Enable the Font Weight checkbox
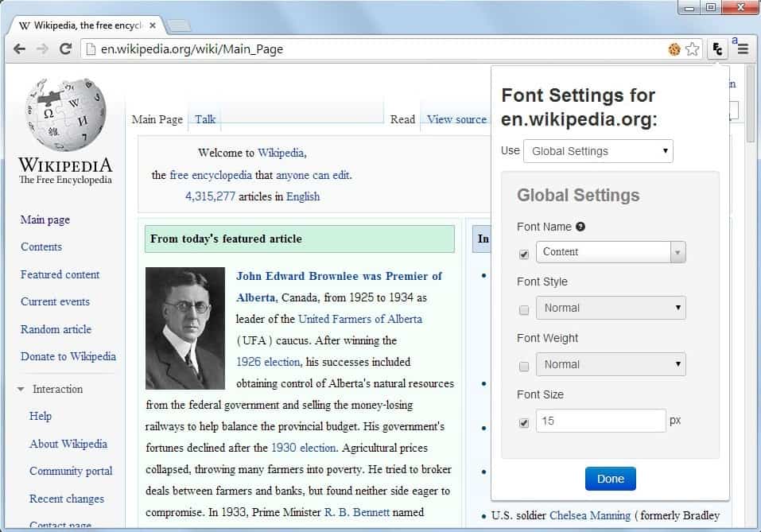Image resolution: width=761 pixels, height=532 pixels. [524, 367]
